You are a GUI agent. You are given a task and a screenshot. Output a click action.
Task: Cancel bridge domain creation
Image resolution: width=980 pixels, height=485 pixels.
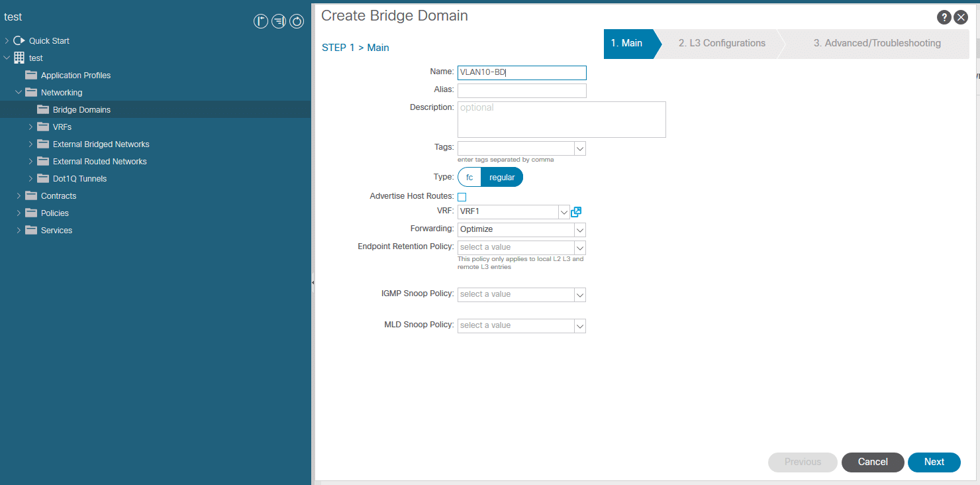872,462
